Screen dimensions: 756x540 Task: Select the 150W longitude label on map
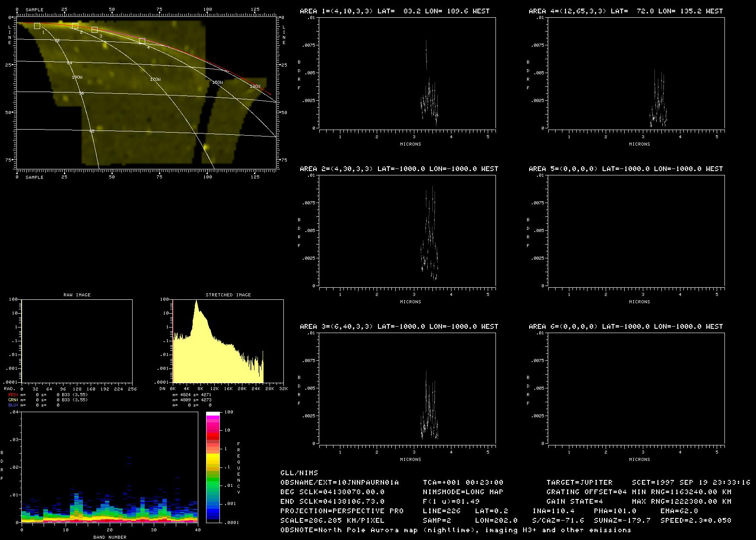tap(217, 83)
